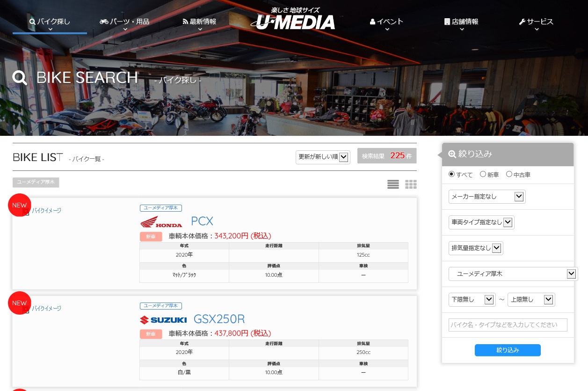
Task: Click the 新車 label on PCX
Action: pos(151,237)
